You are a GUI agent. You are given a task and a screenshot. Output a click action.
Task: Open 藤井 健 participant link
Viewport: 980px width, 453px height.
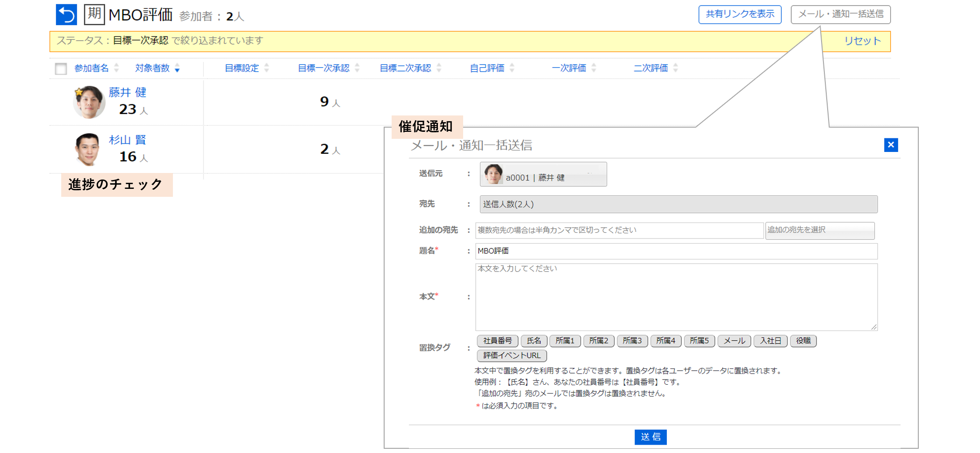pyautogui.click(x=128, y=92)
